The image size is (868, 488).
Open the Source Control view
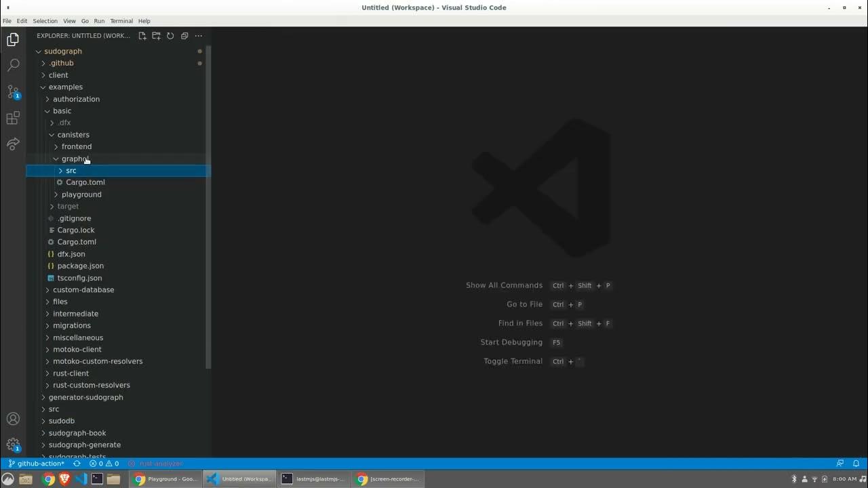click(13, 92)
